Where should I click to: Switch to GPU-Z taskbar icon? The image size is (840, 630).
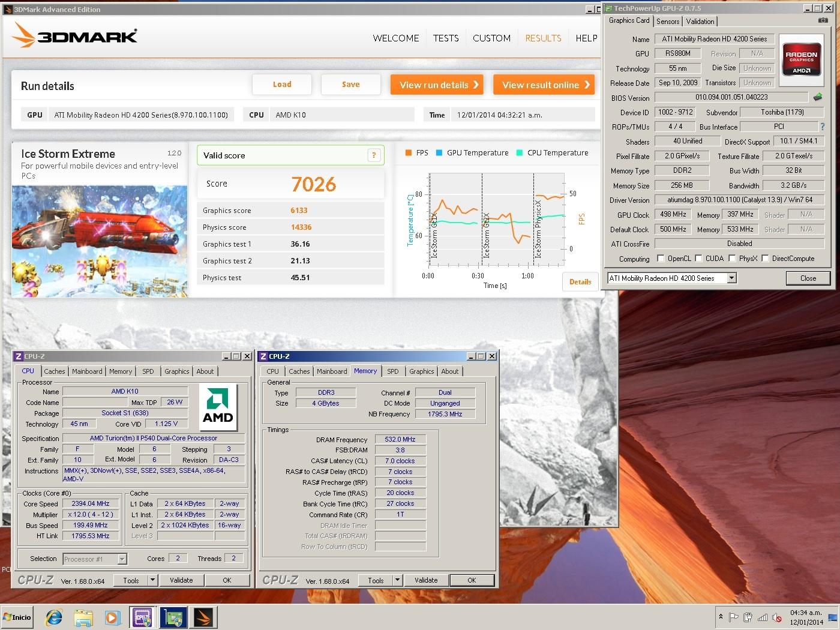[173, 617]
